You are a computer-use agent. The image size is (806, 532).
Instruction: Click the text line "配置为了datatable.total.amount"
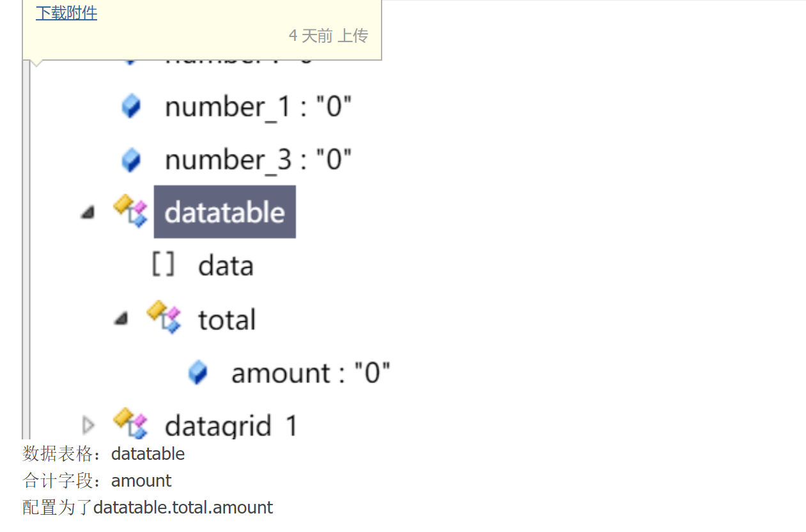coord(148,508)
